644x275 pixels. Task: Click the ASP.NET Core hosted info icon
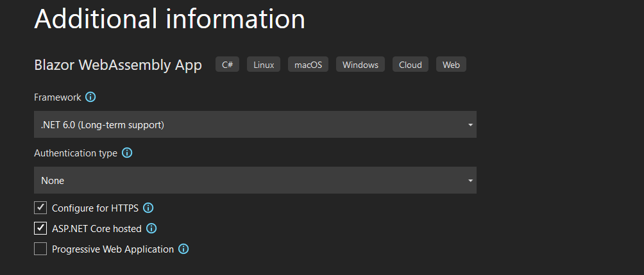(x=152, y=228)
